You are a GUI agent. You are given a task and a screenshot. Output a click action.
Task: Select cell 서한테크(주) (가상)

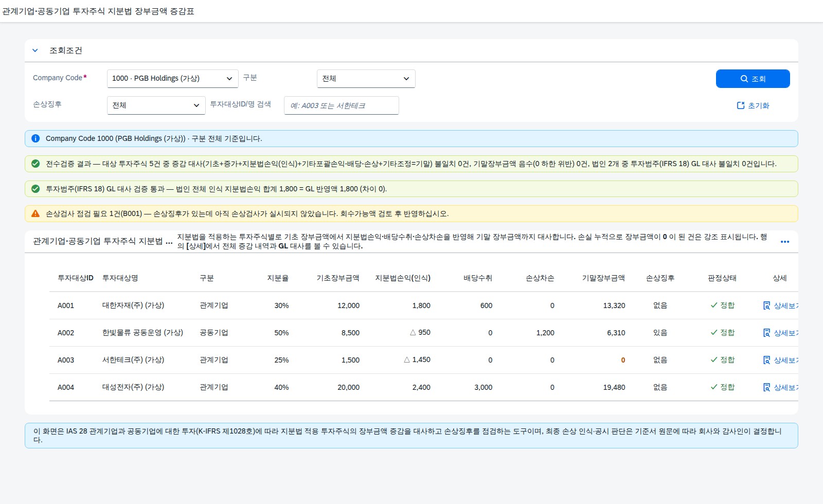pyautogui.click(x=133, y=360)
